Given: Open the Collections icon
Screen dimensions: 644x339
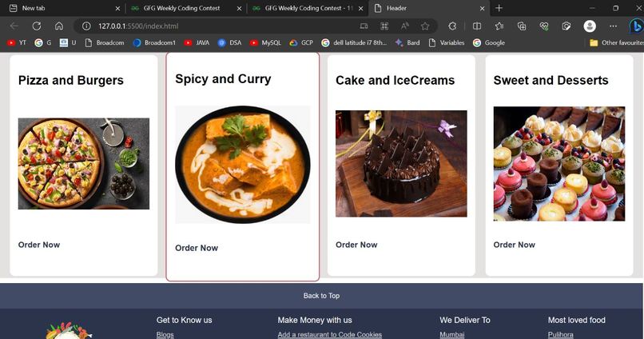Looking at the screenshot, I should pos(522,26).
